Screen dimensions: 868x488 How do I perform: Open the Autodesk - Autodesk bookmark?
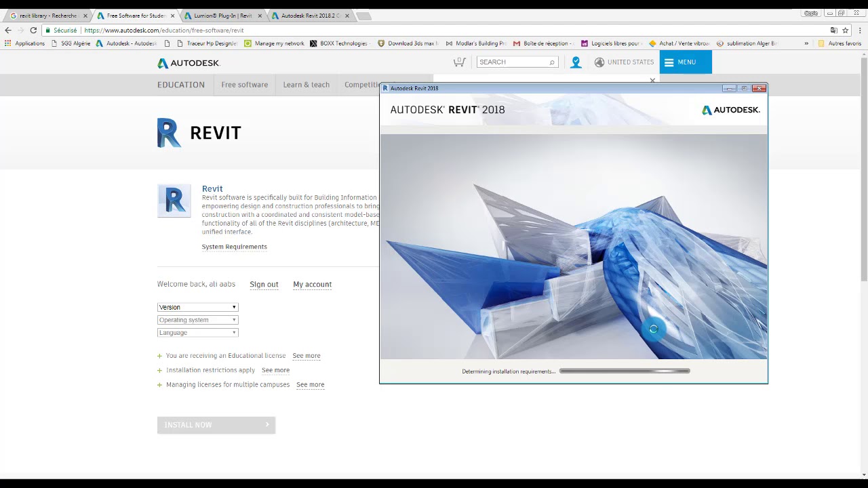(126, 43)
